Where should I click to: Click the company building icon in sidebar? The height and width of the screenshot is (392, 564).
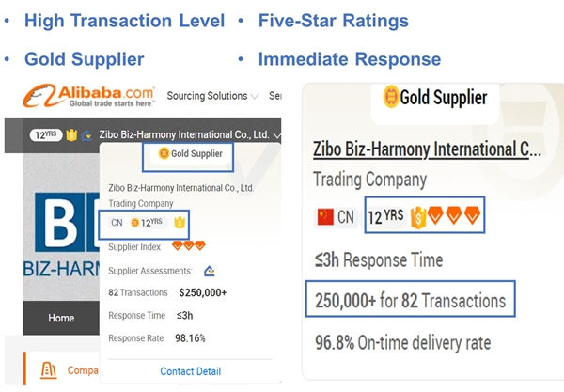(x=39, y=368)
